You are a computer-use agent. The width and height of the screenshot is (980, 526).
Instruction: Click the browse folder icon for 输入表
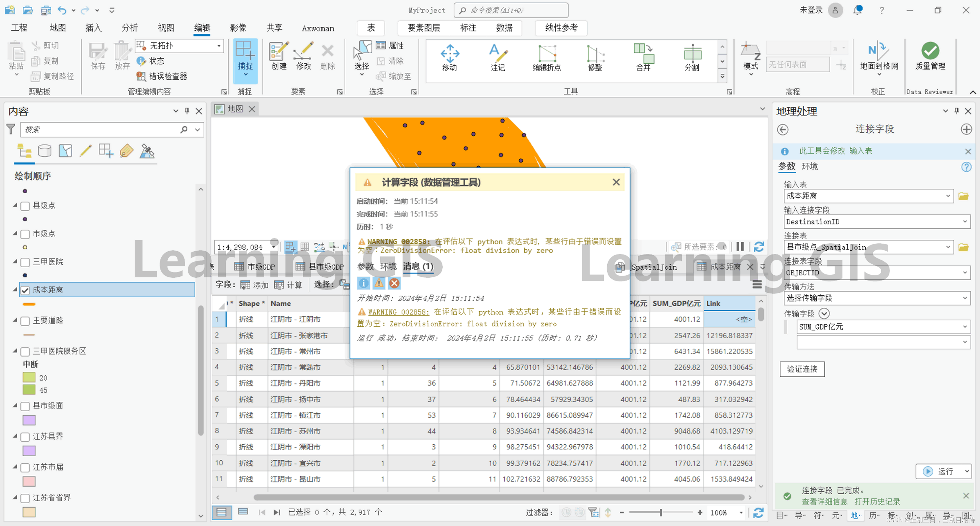pos(963,196)
